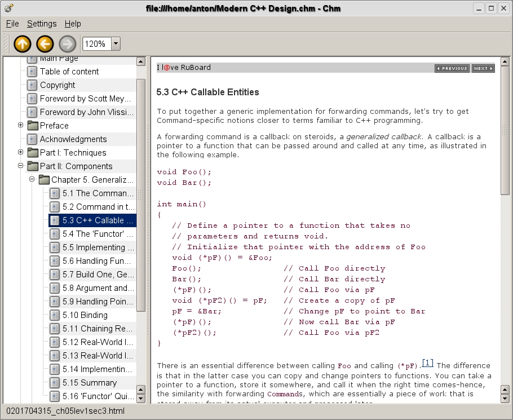Click the splitter handle between tree and document
Viewport: 513px width, 420px height.
pos(148,230)
